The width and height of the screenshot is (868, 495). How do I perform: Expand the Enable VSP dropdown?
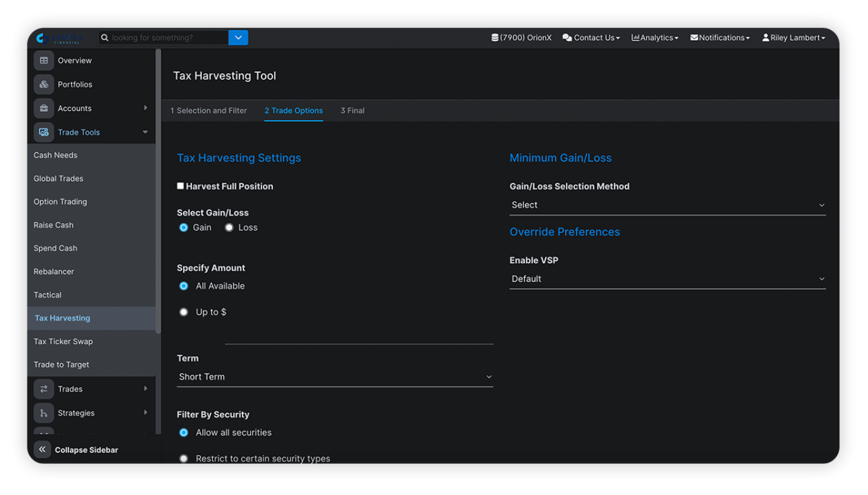(667, 279)
